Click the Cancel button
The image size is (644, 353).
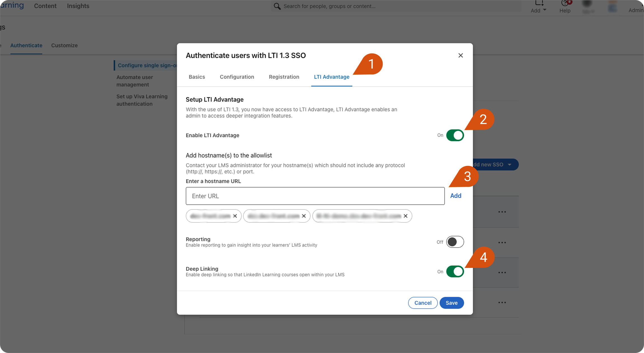(423, 303)
